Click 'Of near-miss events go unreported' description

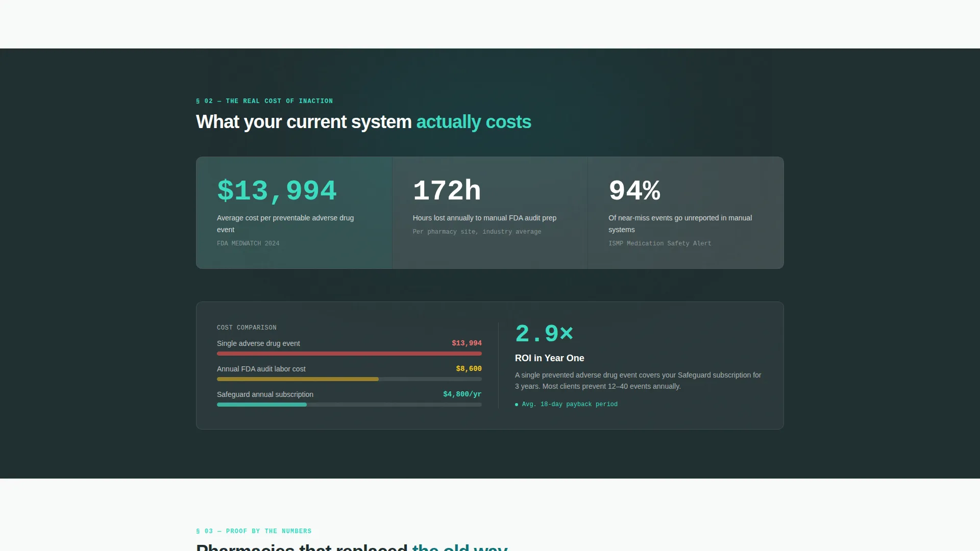680,223
